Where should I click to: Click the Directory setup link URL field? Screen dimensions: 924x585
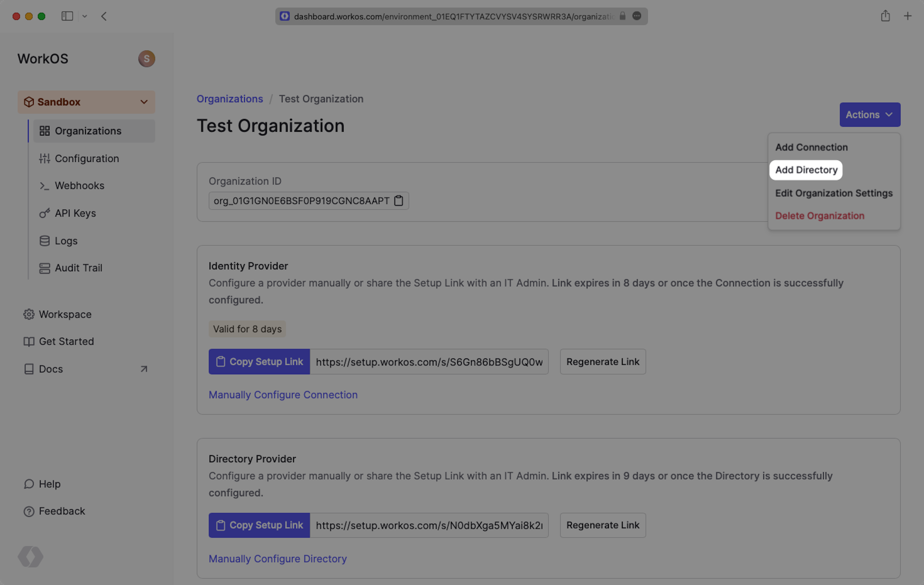click(x=429, y=525)
